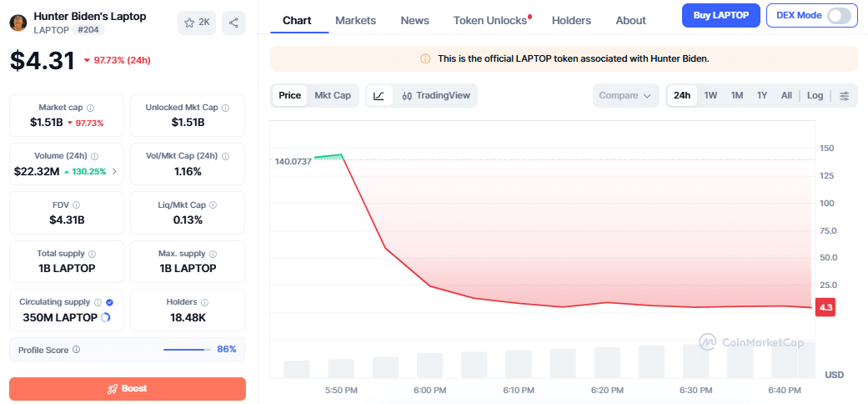Set chart range to 1M
The image size is (868, 404).
pos(737,95)
